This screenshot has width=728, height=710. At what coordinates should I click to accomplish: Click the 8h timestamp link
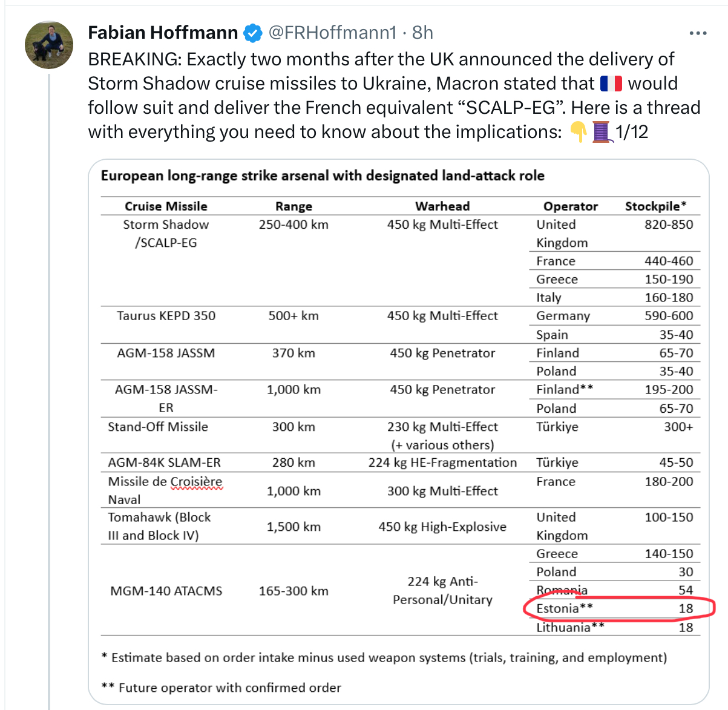tap(422, 33)
